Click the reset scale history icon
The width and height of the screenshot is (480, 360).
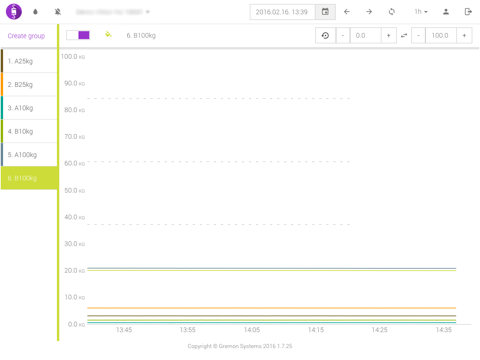(325, 35)
